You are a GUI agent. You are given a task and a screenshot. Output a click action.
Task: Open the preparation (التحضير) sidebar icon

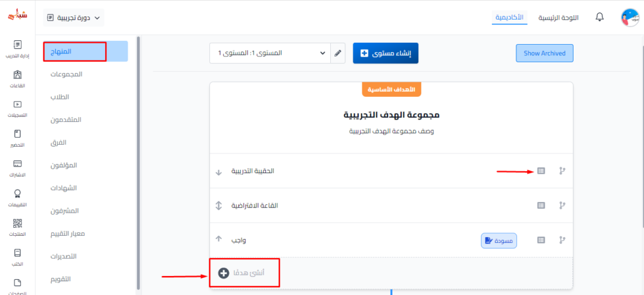coord(17,134)
